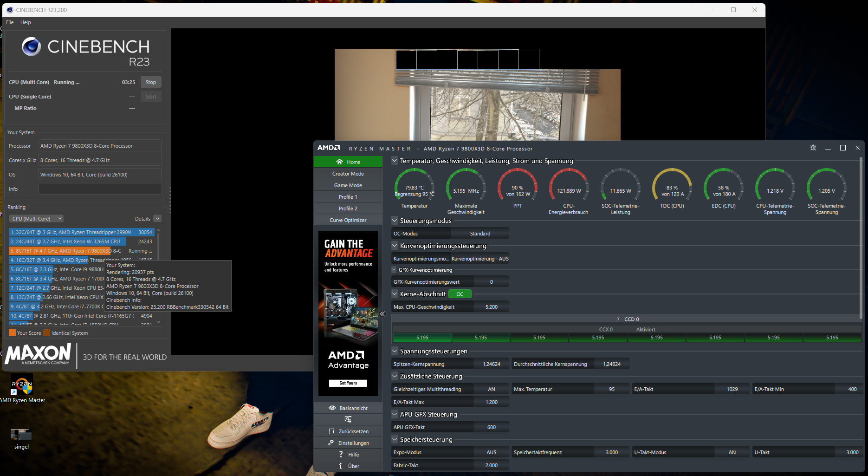
Task: Open the Help menu in Cinebench
Action: 26,22
